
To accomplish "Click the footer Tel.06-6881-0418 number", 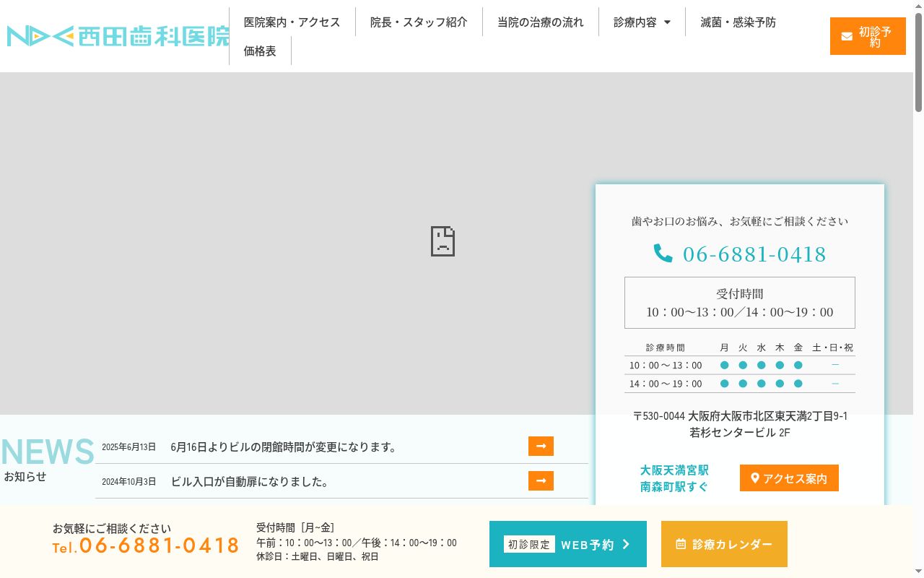I will 146,545.
